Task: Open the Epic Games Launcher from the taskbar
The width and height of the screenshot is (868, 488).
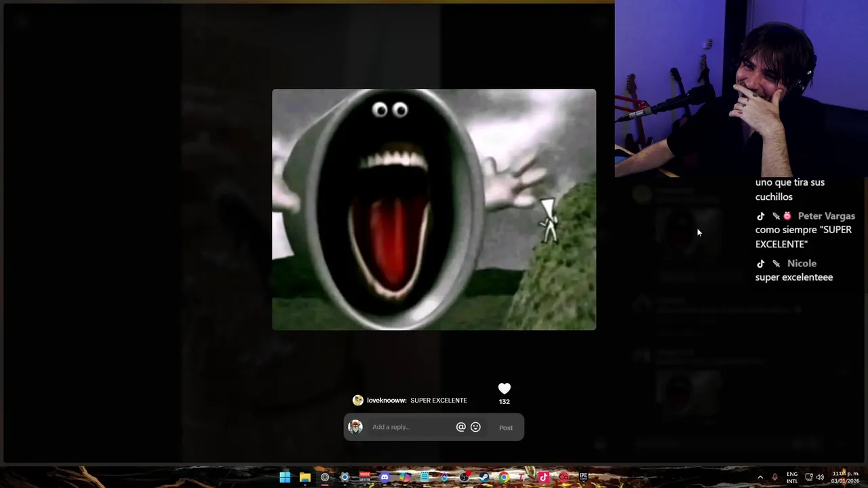Action: tap(583, 477)
